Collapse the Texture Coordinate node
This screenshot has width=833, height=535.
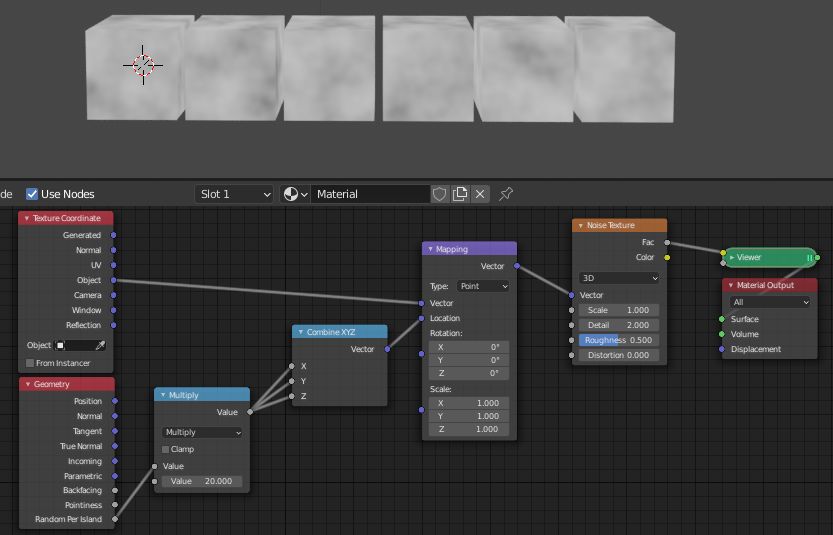coord(27,218)
